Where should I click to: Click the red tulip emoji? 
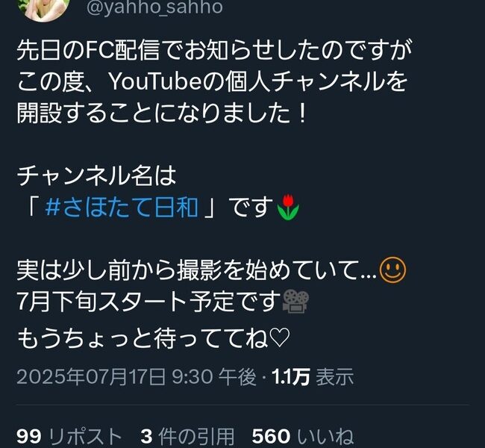pyautogui.click(x=288, y=208)
